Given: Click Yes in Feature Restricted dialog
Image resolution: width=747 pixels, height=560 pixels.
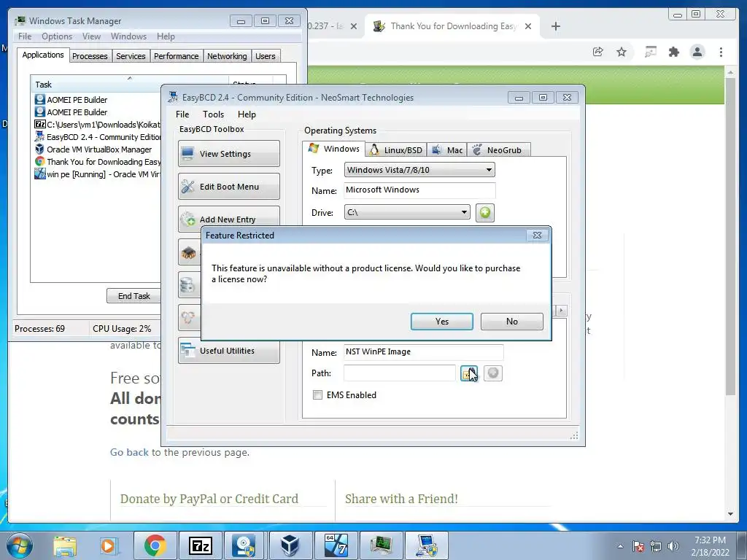Looking at the screenshot, I should 441,322.
